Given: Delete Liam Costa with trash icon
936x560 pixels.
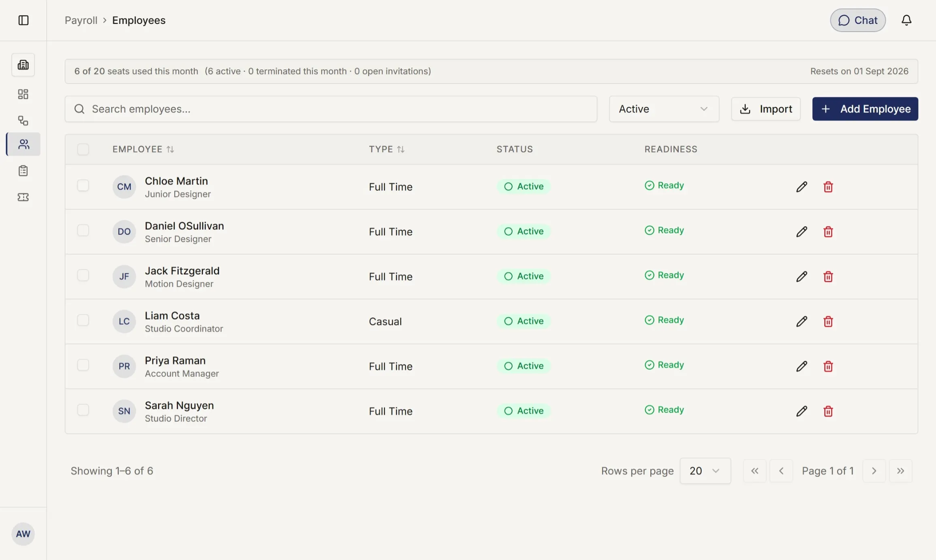Looking at the screenshot, I should 828,322.
